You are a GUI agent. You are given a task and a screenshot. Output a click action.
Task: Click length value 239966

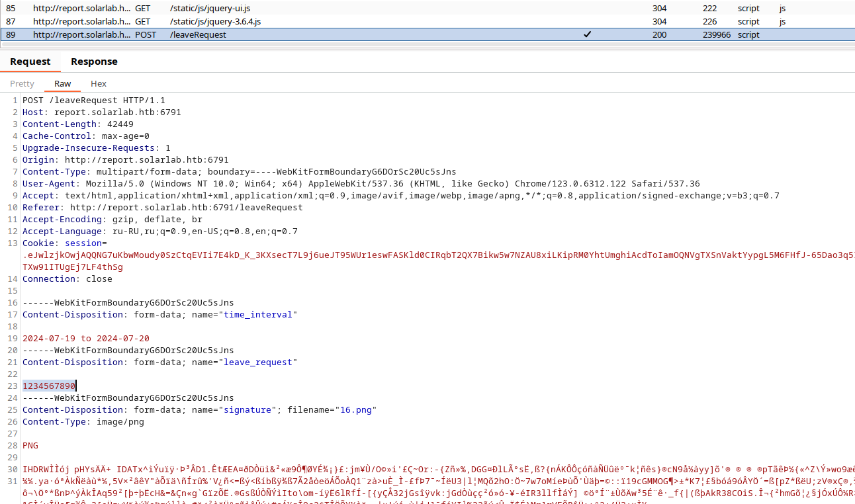[x=717, y=34]
